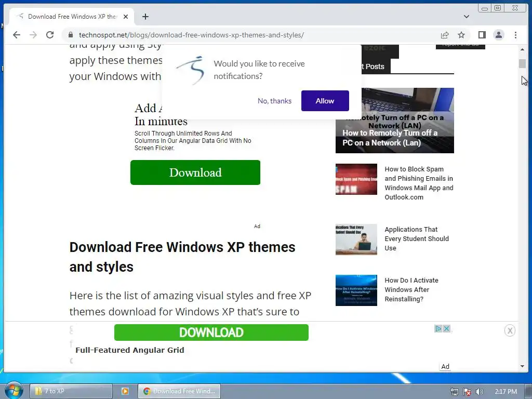Decline notifications with No, thanks
This screenshot has width=532, height=399.
click(274, 101)
